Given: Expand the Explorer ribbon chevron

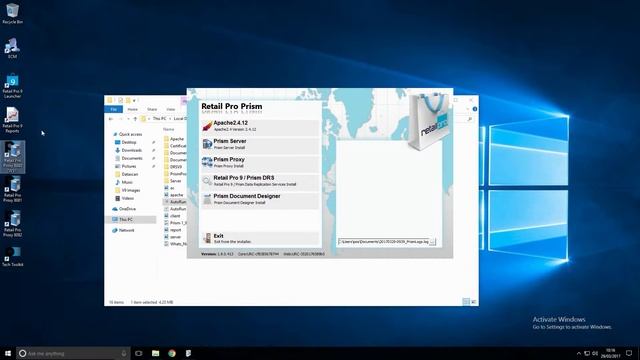Looking at the screenshot, I should (x=468, y=109).
